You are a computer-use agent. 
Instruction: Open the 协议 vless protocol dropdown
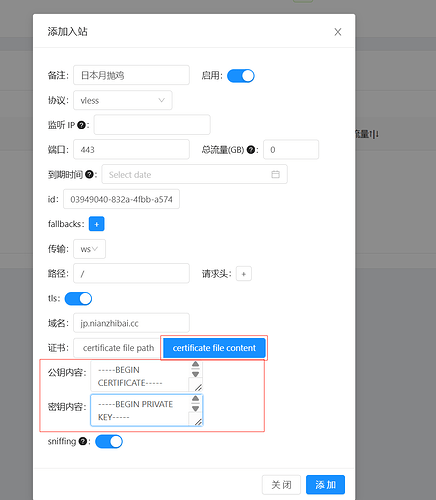(x=123, y=100)
